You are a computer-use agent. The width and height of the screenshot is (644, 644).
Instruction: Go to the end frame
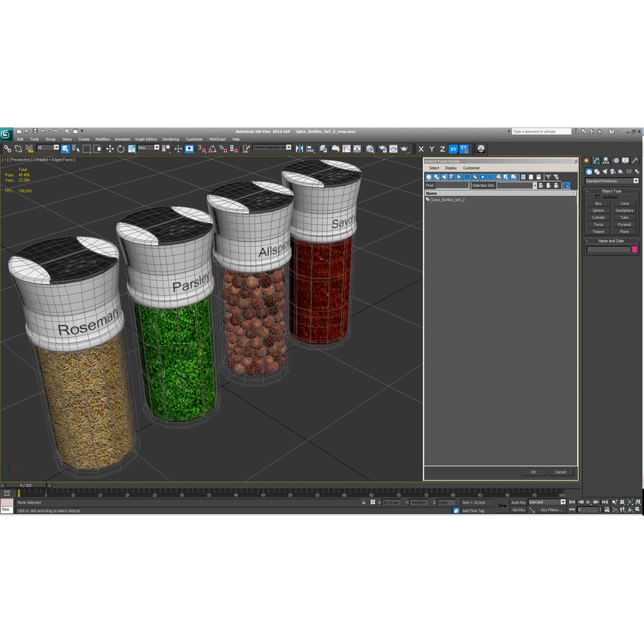point(605,502)
